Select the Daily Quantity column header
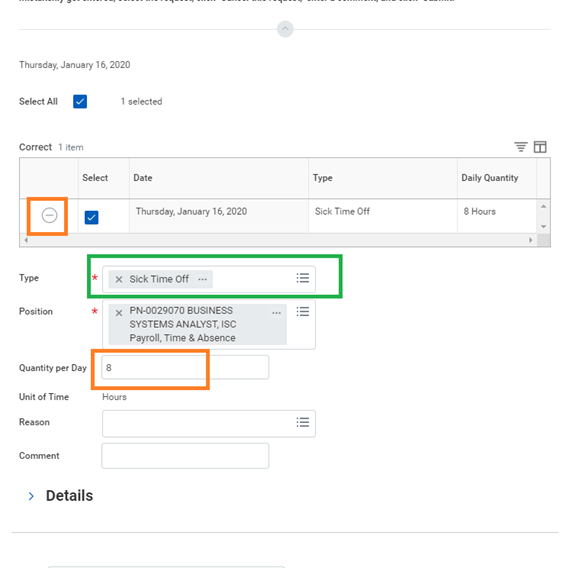576x568 pixels. click(x=489, y=178)
